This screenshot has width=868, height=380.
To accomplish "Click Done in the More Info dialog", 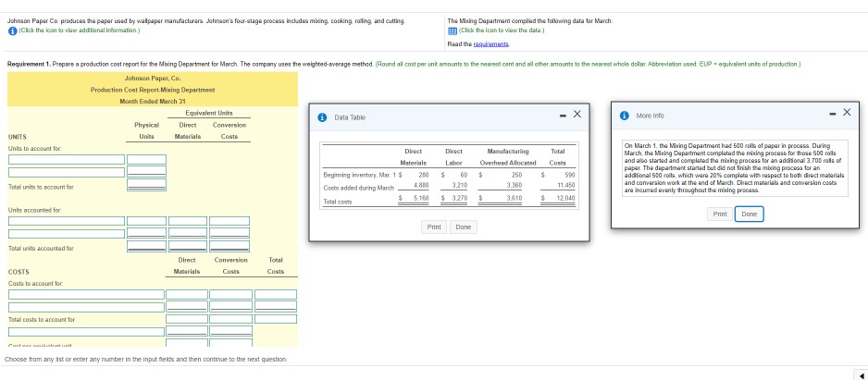I will click(x=749, y=215).
